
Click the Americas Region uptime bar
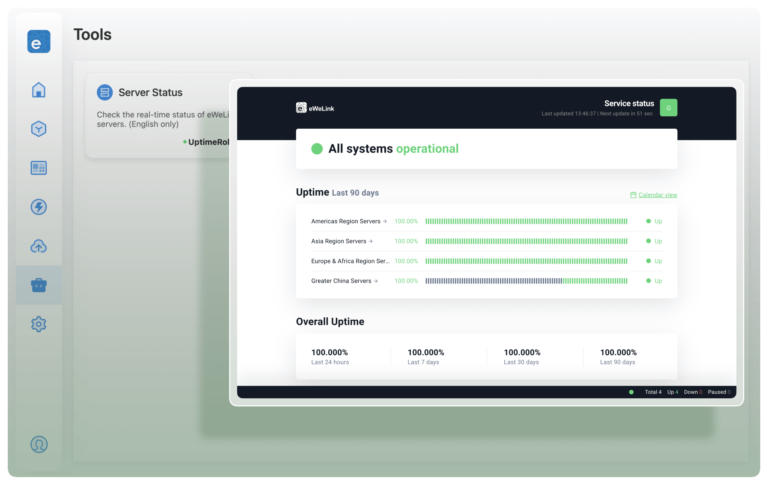pos(526,221)
